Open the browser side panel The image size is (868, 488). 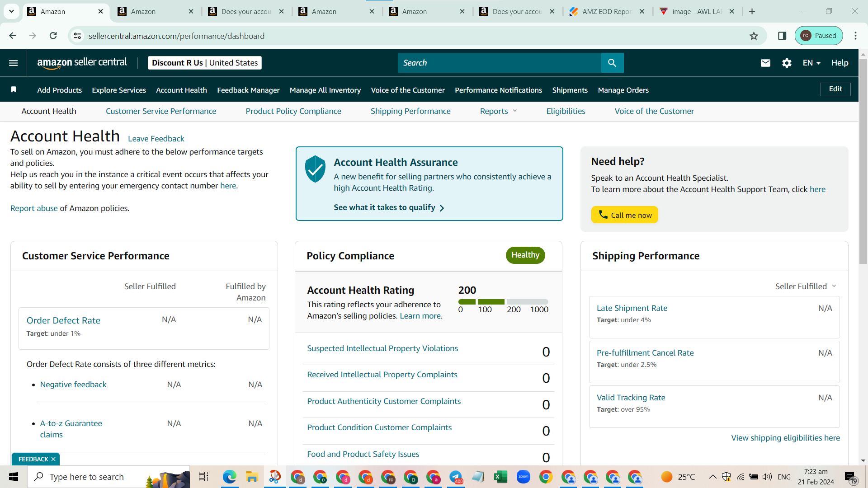click(782, 36)
